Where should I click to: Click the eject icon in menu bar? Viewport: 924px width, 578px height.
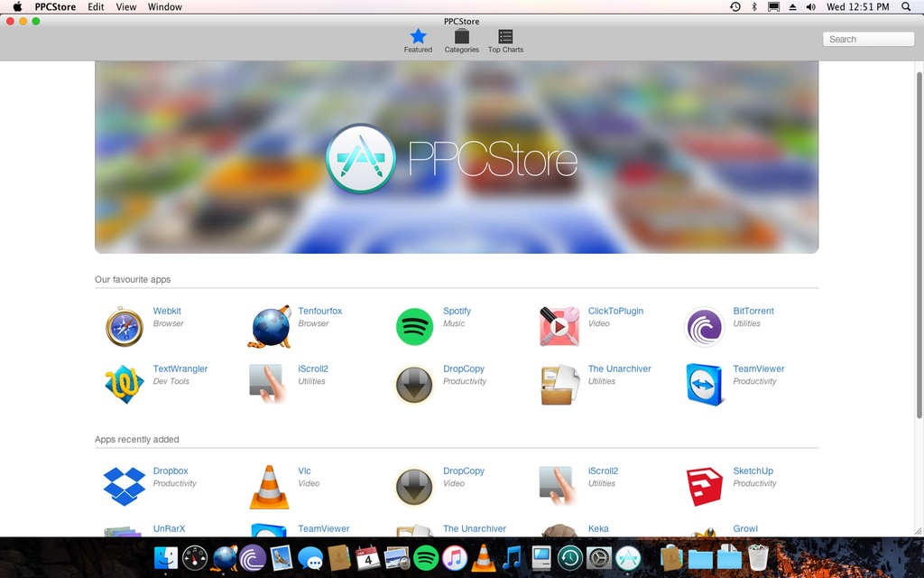pos(792,7)
